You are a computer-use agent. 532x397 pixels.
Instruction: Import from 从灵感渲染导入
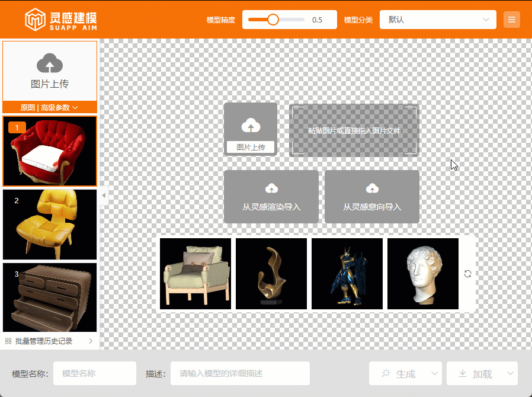(x=271, y=197)
